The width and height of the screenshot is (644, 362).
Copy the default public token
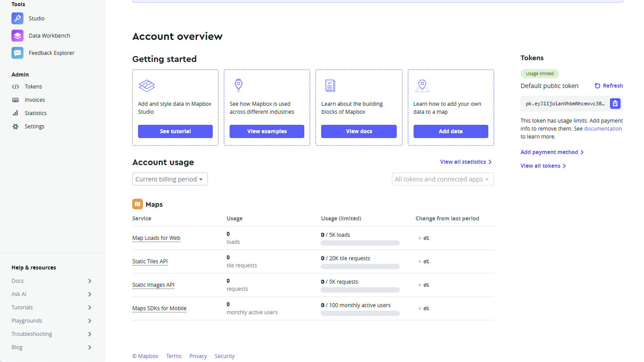(615, 104)
